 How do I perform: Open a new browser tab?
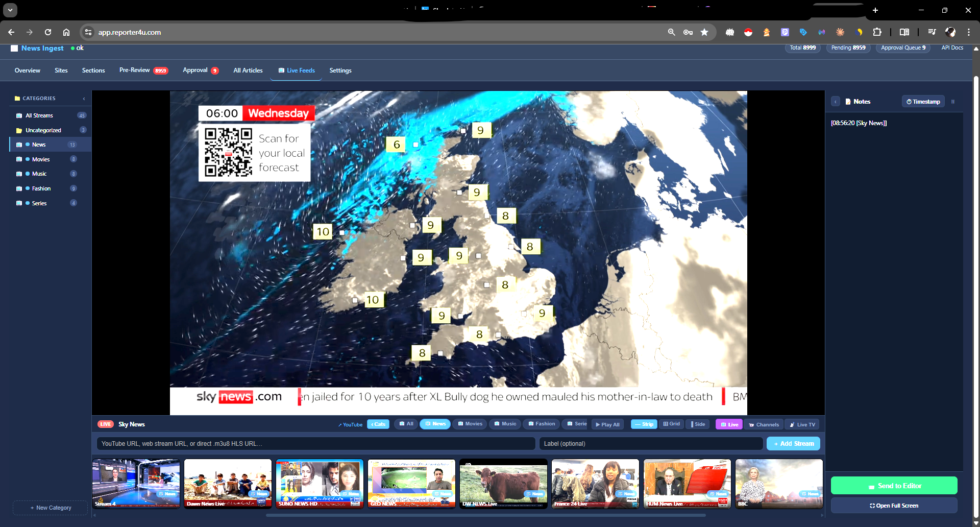click(x=875, y=10)
